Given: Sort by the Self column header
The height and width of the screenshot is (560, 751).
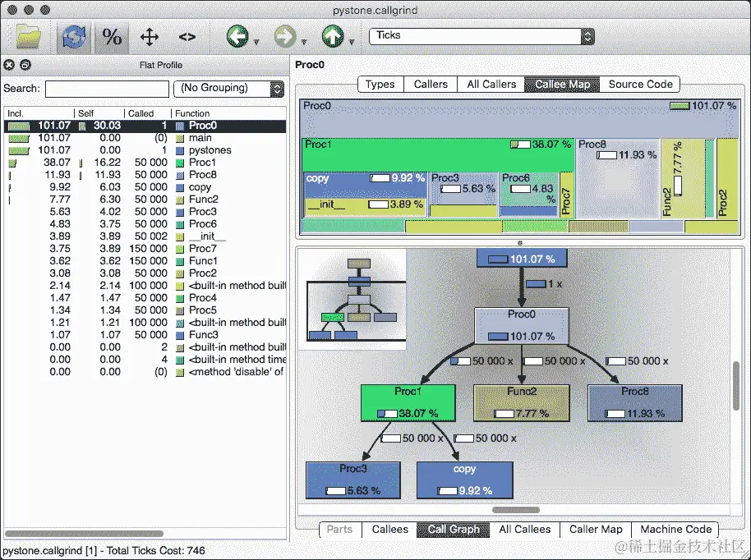Looking at the screenshot, I should pos(99,113).
